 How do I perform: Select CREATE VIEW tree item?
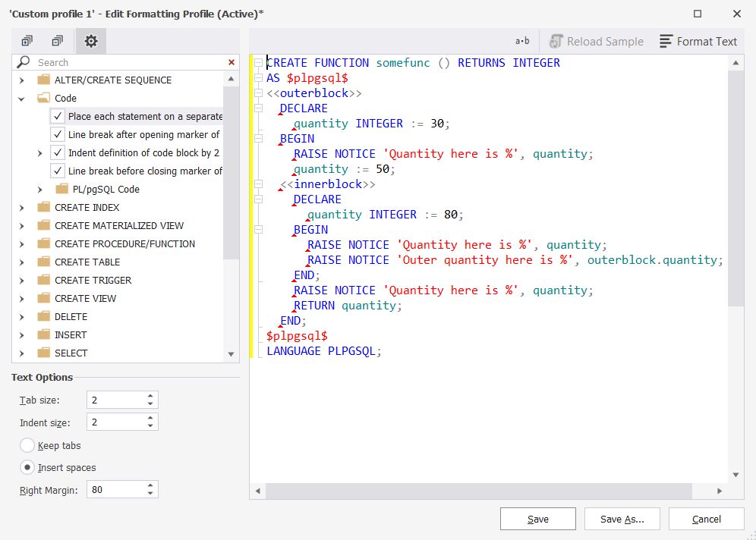coord(85,298)
